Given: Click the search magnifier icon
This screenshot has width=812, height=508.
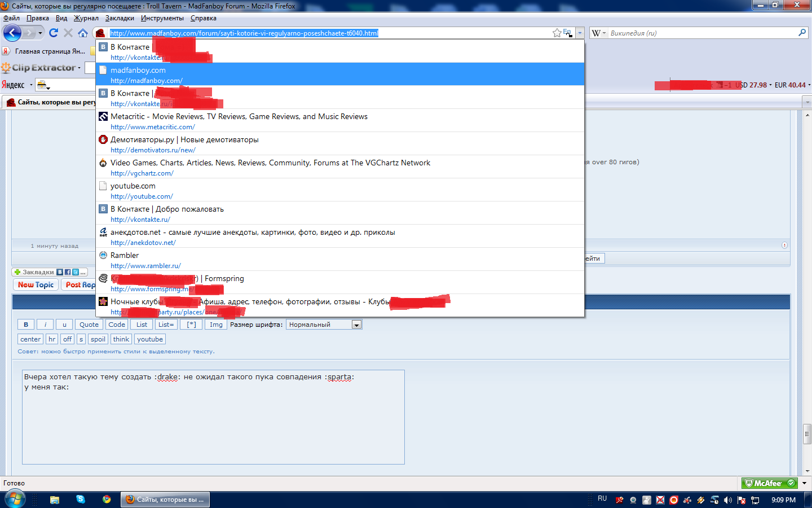Looking at the screenshot, I should 802,33.
